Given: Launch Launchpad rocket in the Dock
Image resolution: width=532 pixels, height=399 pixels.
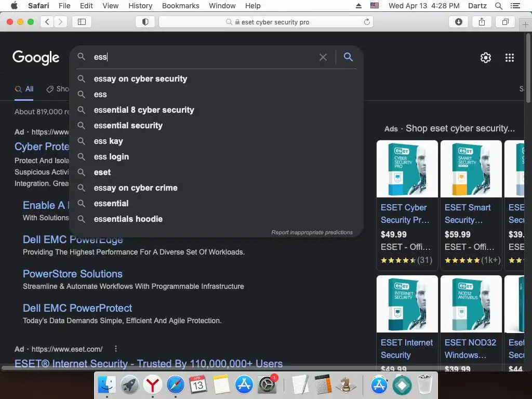Looking at the screenshot, I should click(x=129, y=385).
